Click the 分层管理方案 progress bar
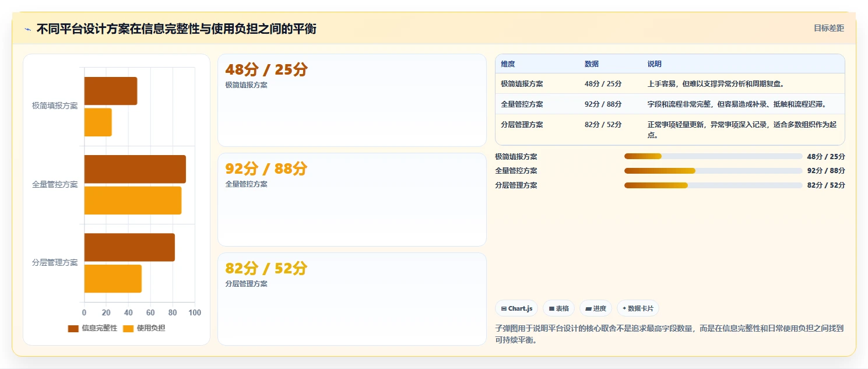 tap(714, 185)
